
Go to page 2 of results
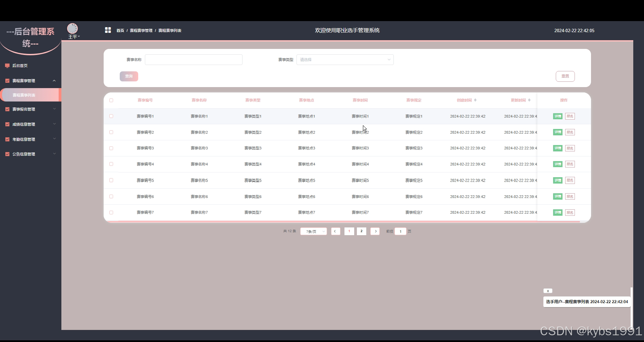click(x=361, y=231)
